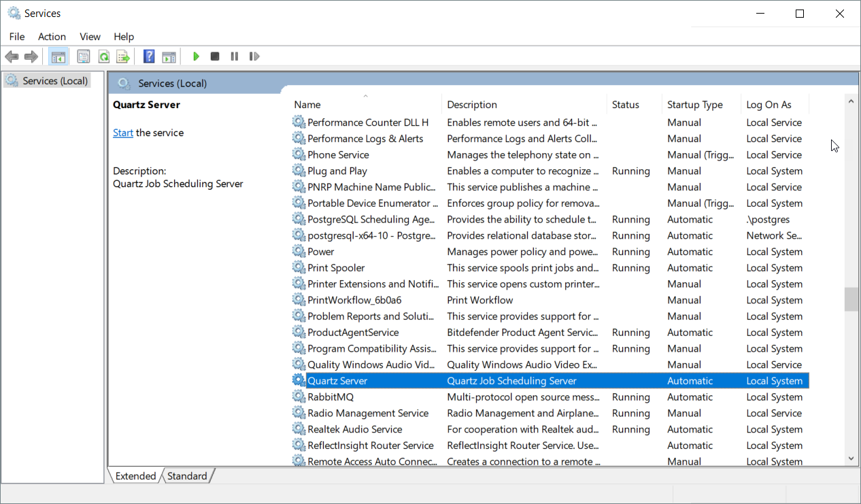The width and height of the screenshot is (861, 504).
Task: Select the Portable Device Enumerator service name
Action: tap(372, 203)
